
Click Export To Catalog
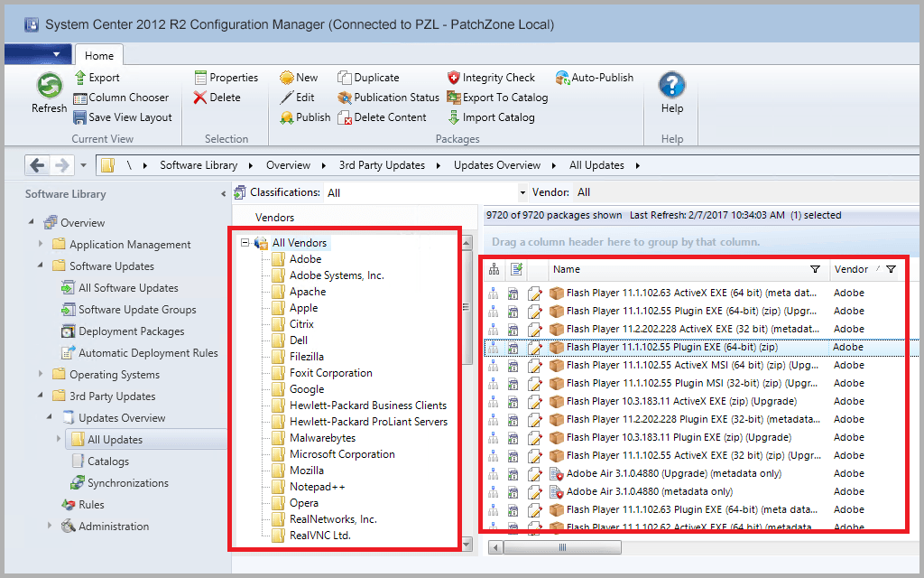pos(497,98)
